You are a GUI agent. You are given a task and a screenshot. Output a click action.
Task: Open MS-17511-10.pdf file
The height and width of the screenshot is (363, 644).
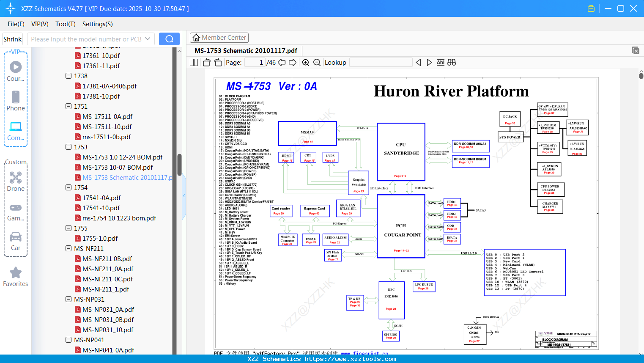point(107,127)
